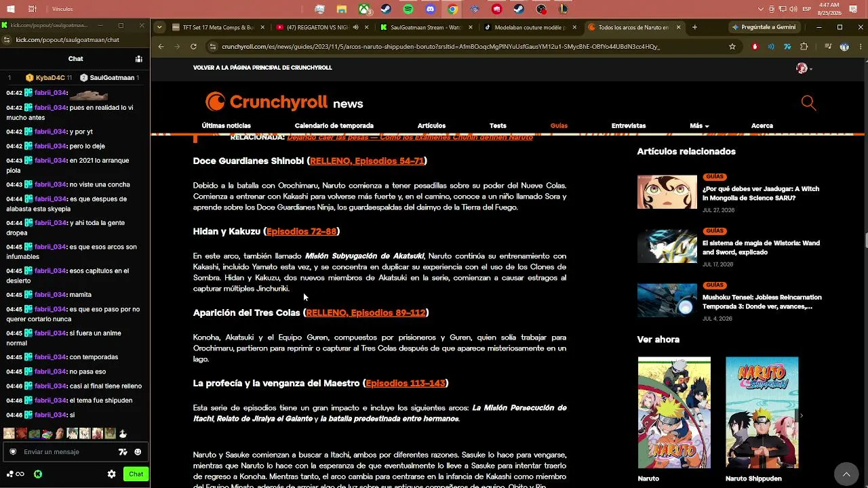This screenshot has height=488, width=868.
Task: Open Calendario de temporada menu item
Action: click(334, 126)
